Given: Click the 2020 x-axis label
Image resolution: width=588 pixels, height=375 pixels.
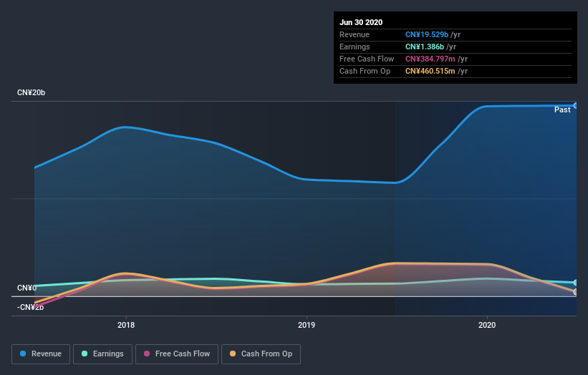Looking at the screenshot, I should click(487, 325).
